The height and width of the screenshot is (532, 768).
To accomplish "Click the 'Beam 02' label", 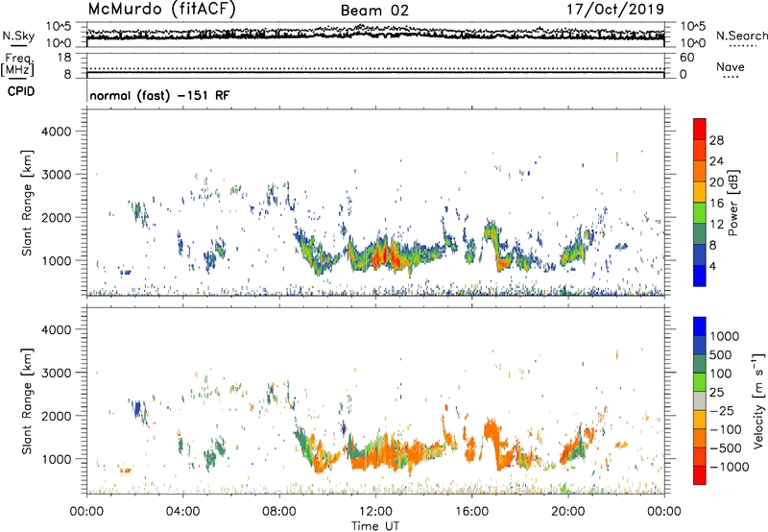I will [374, 11].
